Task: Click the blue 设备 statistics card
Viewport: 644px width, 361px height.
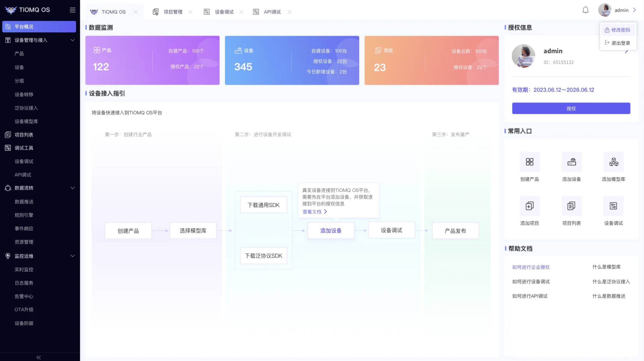Action: point(292,60)
